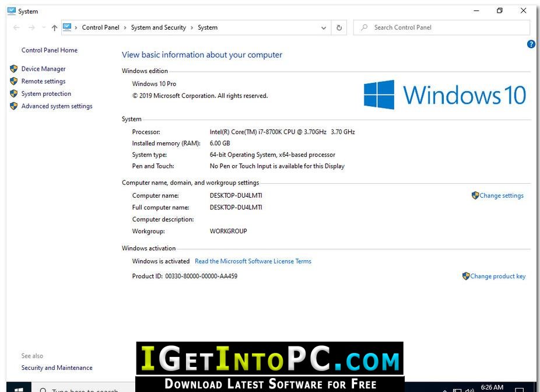
Task: Open the recent locations dropdown arrow
Action: (44, 27)
